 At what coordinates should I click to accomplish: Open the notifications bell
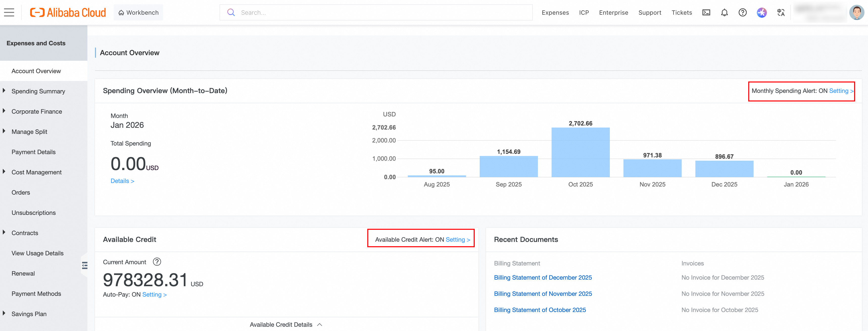pos(724,12)
